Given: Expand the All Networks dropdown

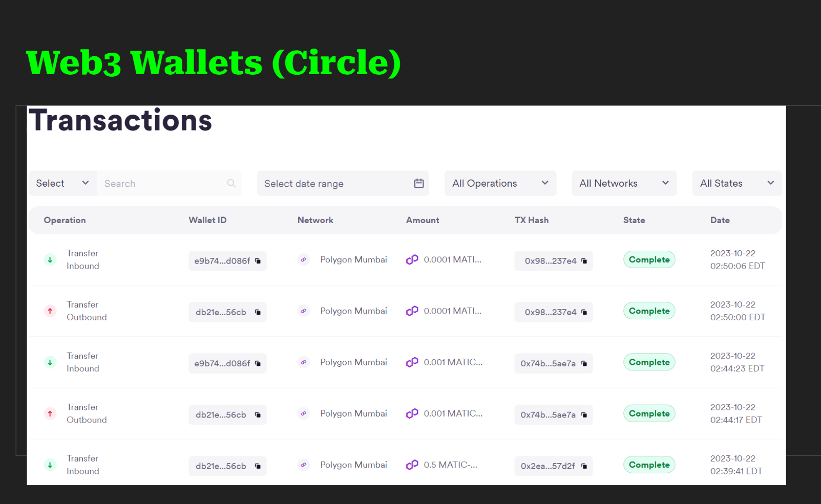Looking at the screenshot, I should point(624,183).
